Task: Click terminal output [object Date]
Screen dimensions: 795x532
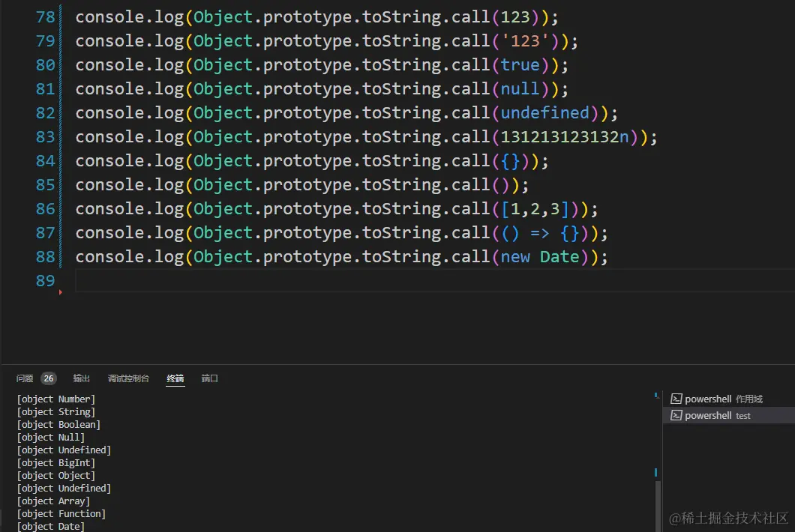Action: coord(51,527)
